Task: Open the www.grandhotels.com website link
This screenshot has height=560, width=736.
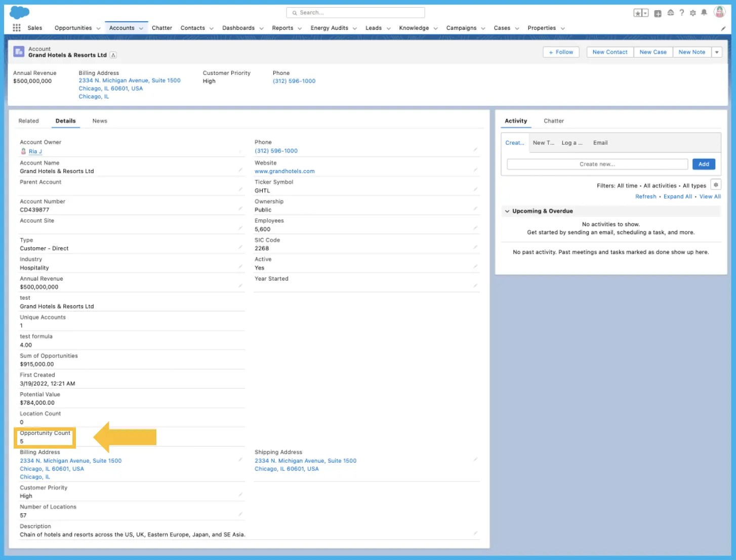Action: [284, 171]
